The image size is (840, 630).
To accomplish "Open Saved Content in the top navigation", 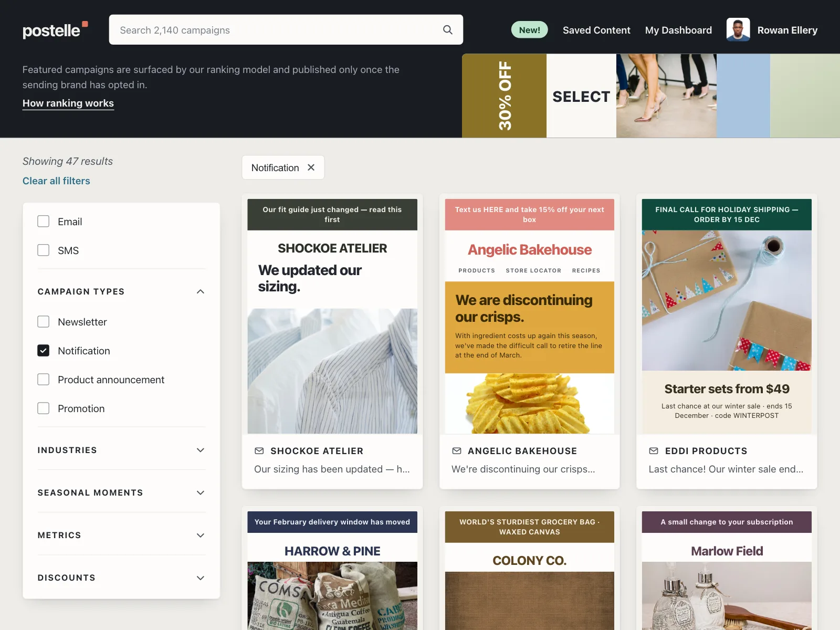I will 596,30.
